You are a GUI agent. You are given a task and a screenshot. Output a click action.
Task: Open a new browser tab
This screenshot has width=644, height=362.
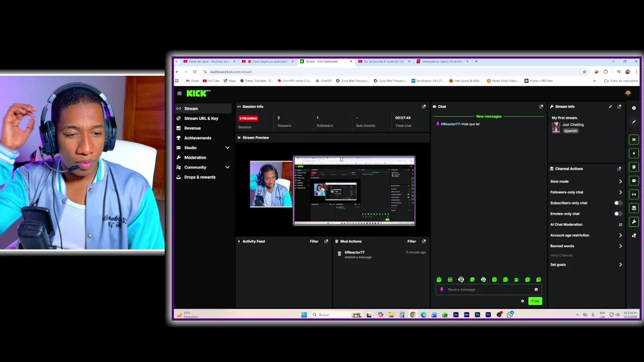(x=476, y=61)
